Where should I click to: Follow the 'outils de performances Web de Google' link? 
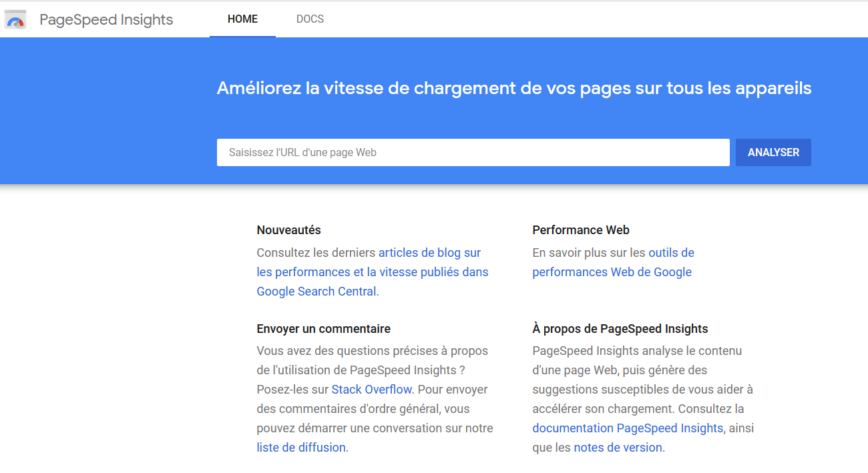(x=613, y=262)
